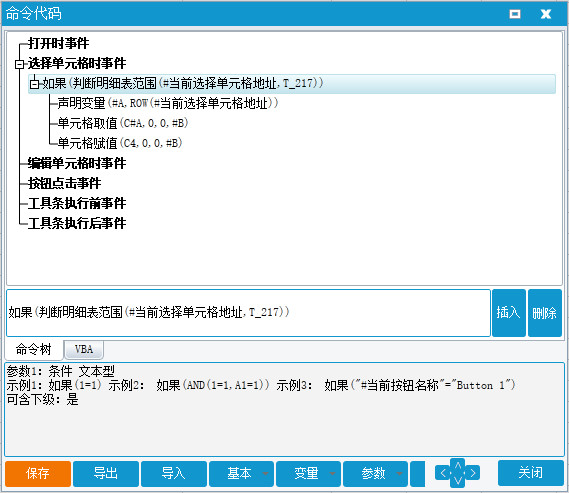This screenshot has width=569, height=493.
Task: Click the 示例1: 如果(1=1) example text
Action: (54, 385)
